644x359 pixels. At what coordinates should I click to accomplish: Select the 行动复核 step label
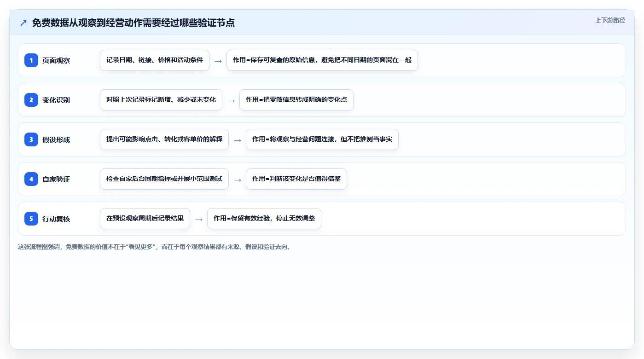tap(56, 219)
